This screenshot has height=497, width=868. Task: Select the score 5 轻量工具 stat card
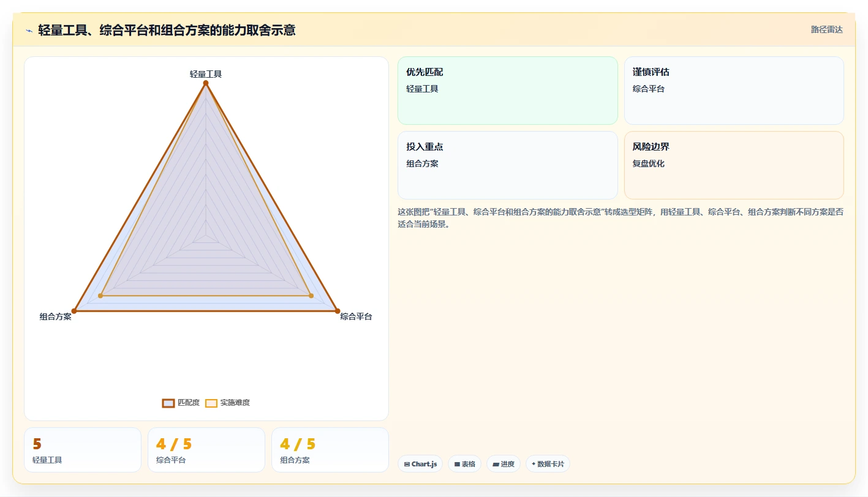tap(83, 450)
